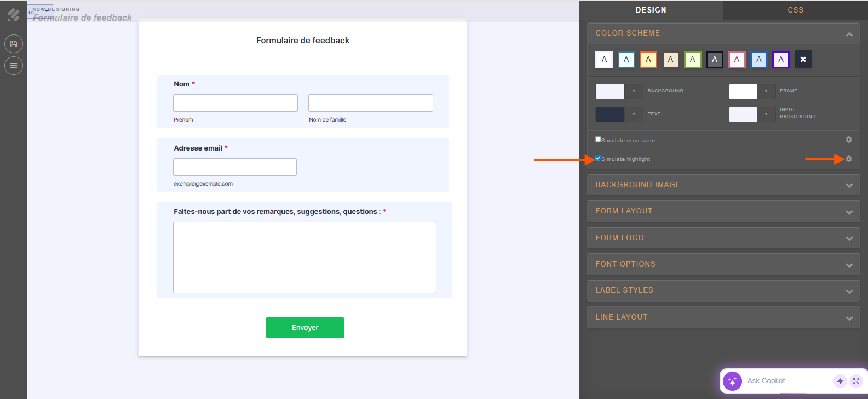Click the form heading Formulaire de feedback
Image resolution: width=868 pixels, height=399 pixels.
[303, 41]
